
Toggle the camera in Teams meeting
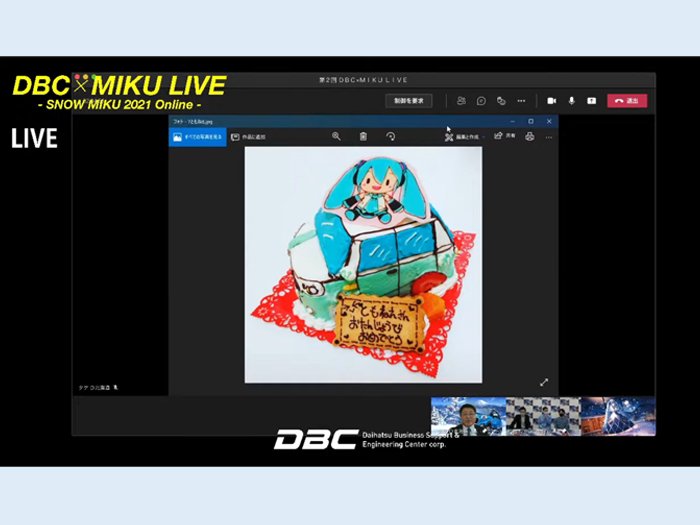pyautogui.click(x=552, y=101)
